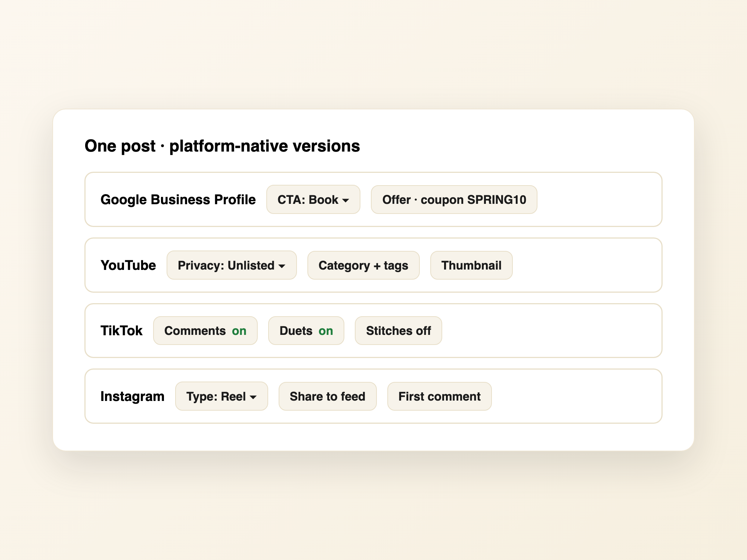Image resolution: width=747 pixels, height=560 pixels.
Task: Select the TikTok row label
Action: point(121,331)
